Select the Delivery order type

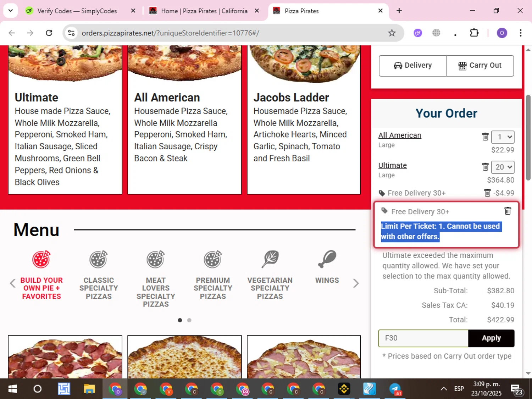(x=413, y=66)
